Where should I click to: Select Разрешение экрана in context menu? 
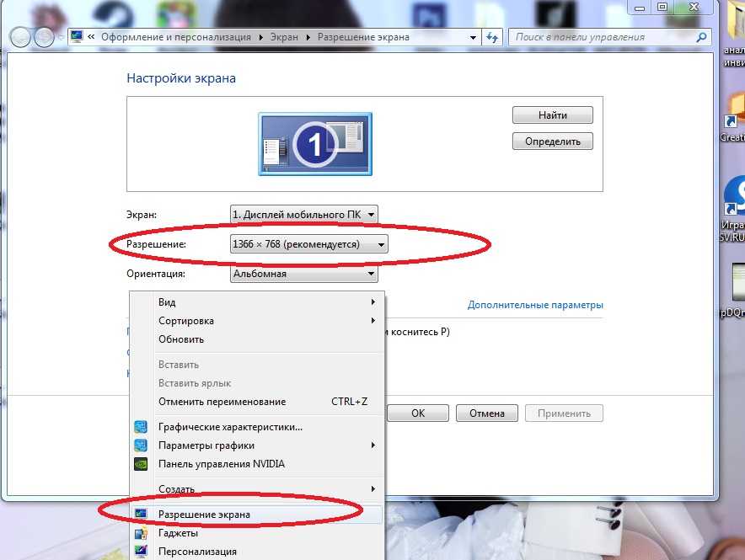[x=256, y=515]
